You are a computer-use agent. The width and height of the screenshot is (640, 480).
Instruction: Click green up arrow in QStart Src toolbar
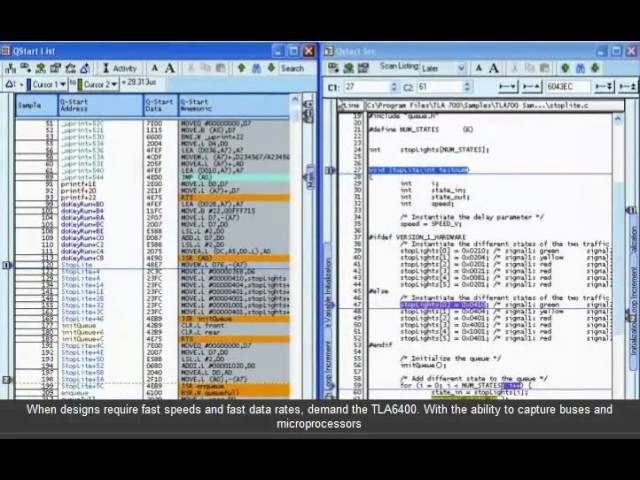(x=565, y=68)
